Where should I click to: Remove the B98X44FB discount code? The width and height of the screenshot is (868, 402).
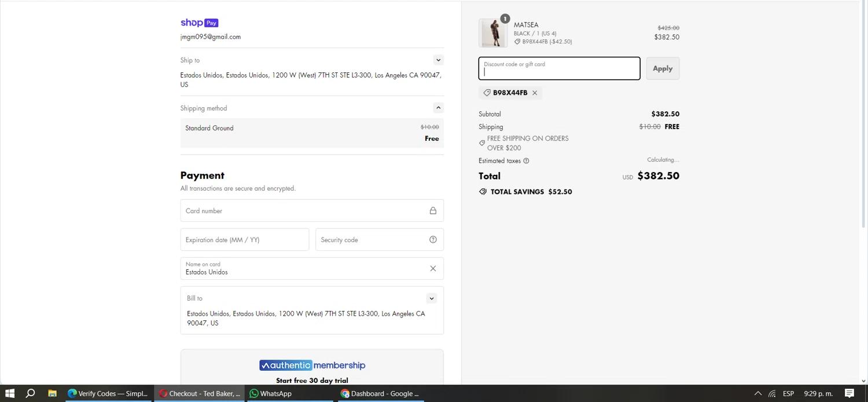point(535,93)
